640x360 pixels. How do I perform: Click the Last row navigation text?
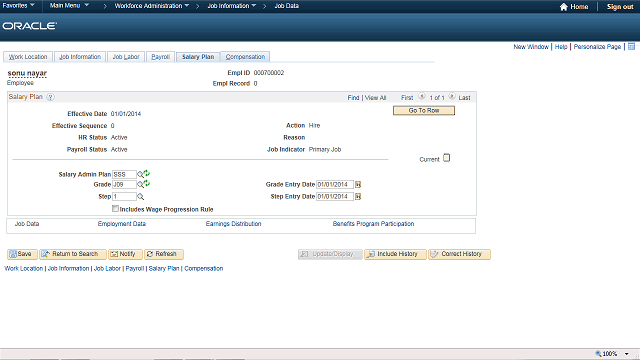(464, 98)
